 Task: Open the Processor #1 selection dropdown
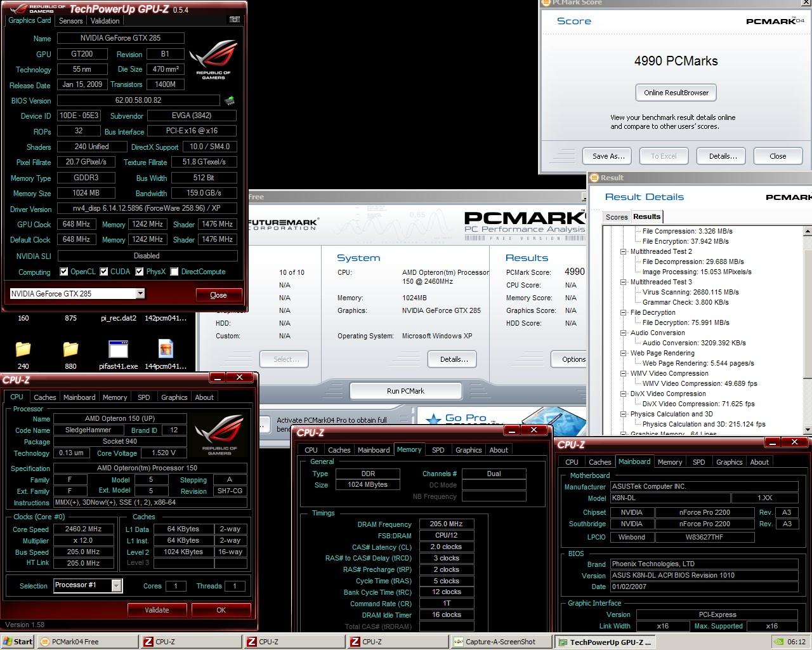117,585
